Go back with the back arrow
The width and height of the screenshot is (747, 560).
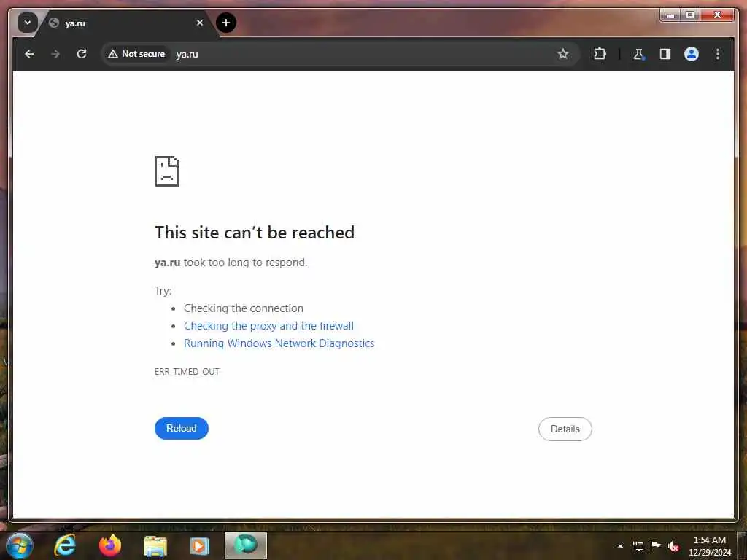click(29, 54)
